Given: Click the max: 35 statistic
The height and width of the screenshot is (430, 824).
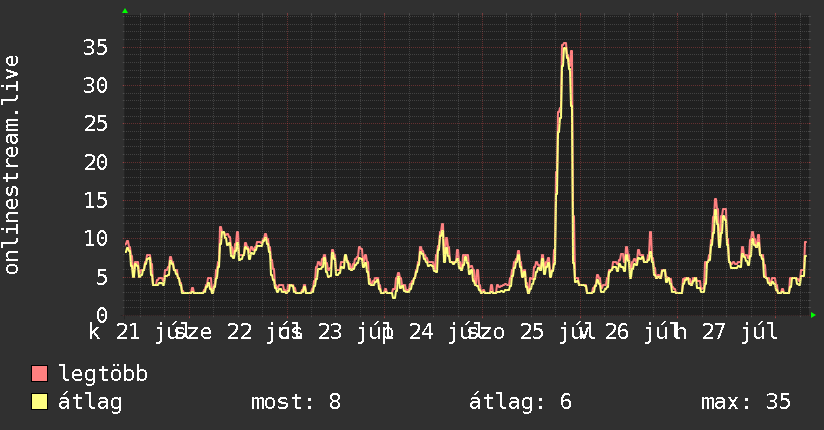Looking at the screenshot, I should coord(746,402).
